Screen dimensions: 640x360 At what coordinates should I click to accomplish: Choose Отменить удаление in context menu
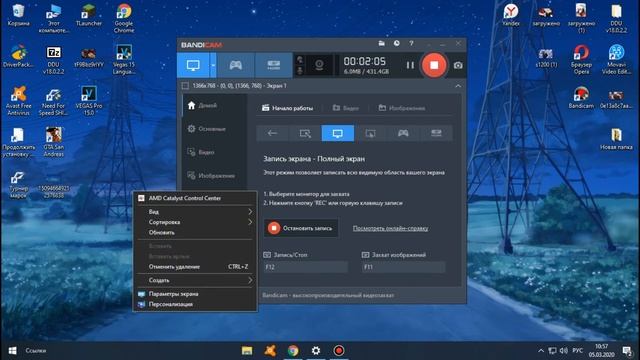[195, 267]
